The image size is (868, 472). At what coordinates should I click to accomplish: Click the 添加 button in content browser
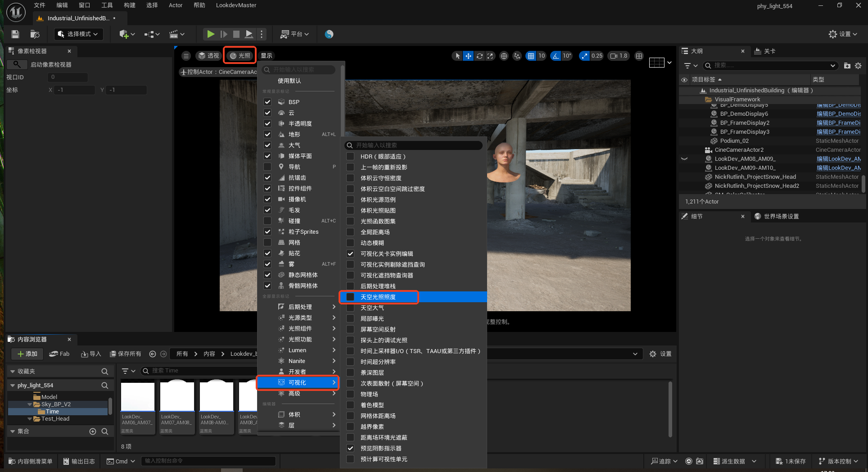coord(27,354)
